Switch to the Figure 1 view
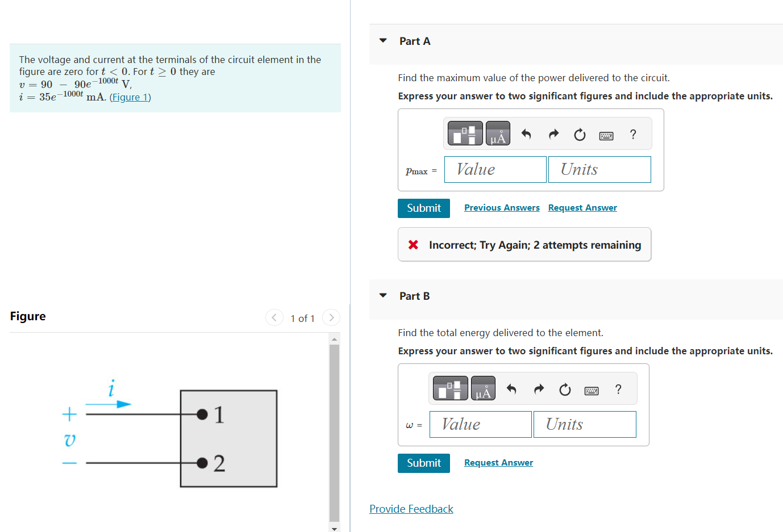Image resolution: width=783 pixels, height=532 pixels. [130, 97]
